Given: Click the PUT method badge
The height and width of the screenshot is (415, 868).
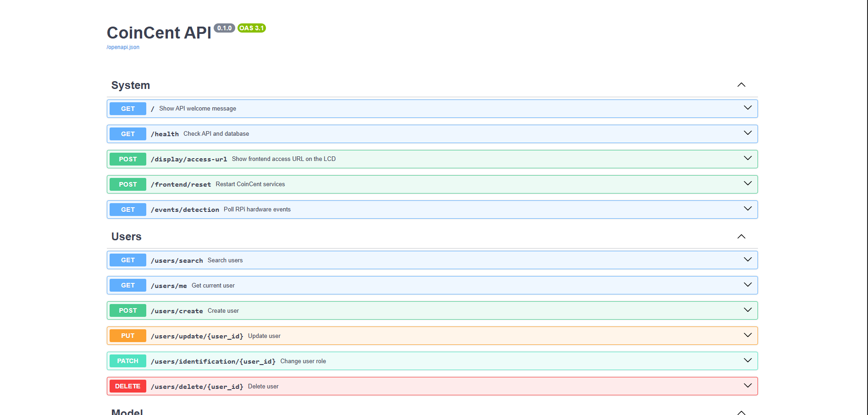Looking at the screenshot, I should 128,336.
